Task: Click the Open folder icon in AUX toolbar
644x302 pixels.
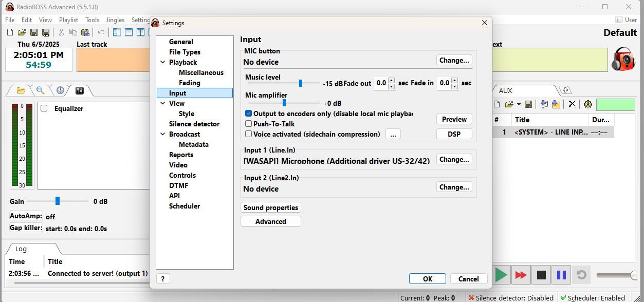Action: [509, 104]
